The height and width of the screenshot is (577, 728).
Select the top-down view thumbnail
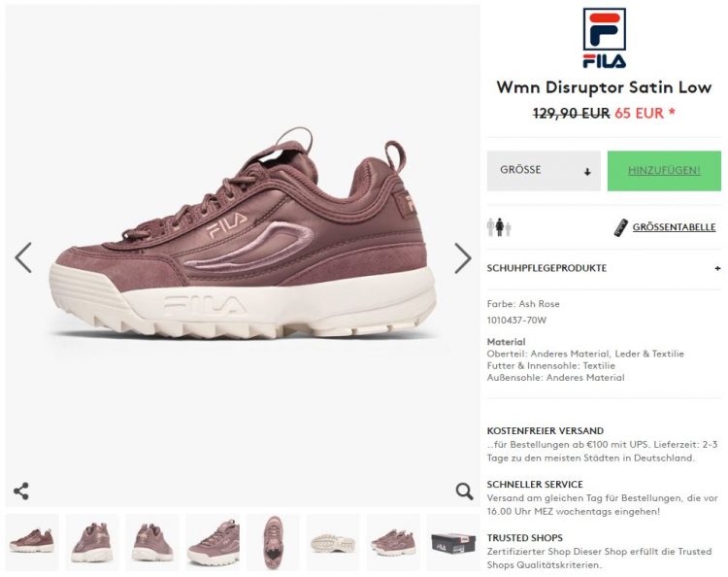click(x=273, y=542)
